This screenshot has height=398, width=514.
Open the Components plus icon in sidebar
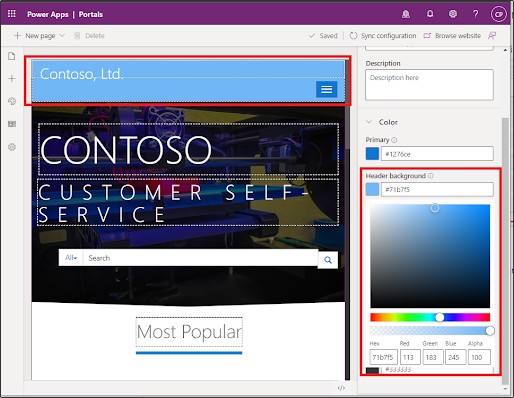(12, 79)
